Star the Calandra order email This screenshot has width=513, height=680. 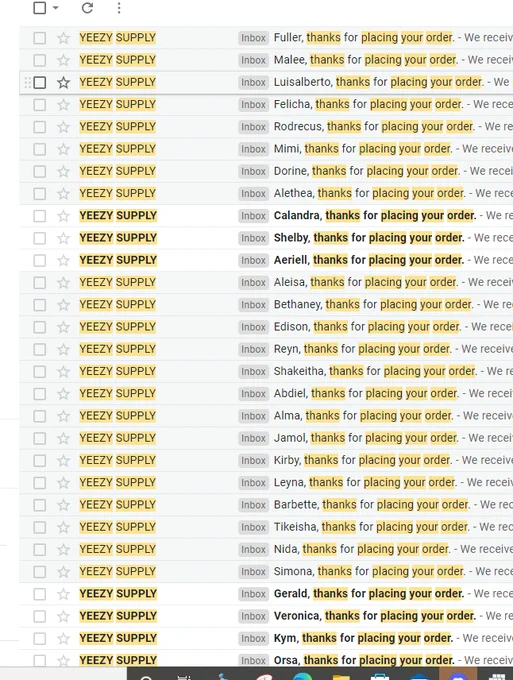(63, 216)
